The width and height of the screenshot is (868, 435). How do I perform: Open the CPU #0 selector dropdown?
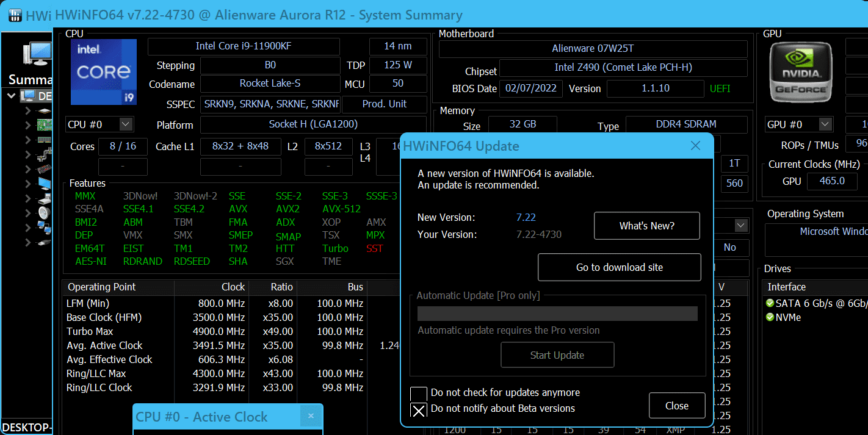(x=126, y=124)
